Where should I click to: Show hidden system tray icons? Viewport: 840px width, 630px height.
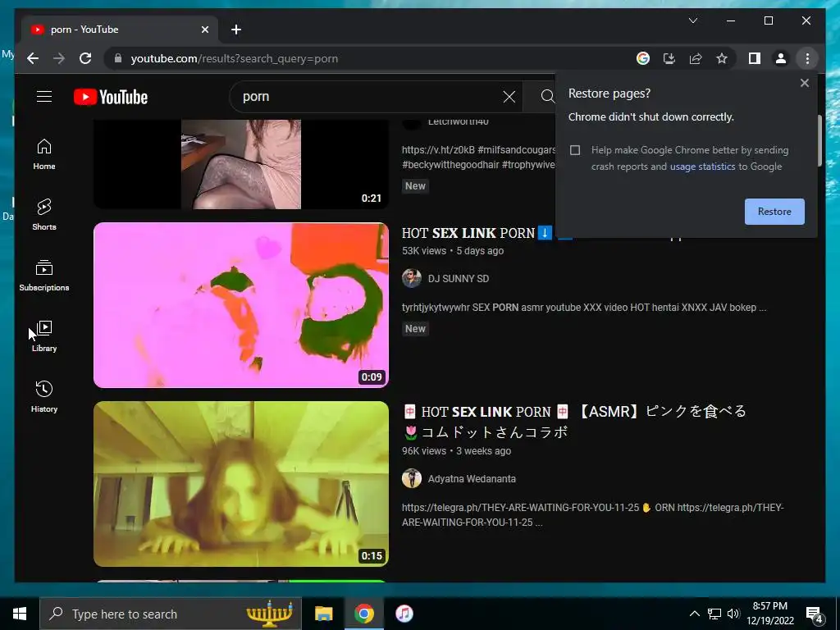click(x=694, y=614)
